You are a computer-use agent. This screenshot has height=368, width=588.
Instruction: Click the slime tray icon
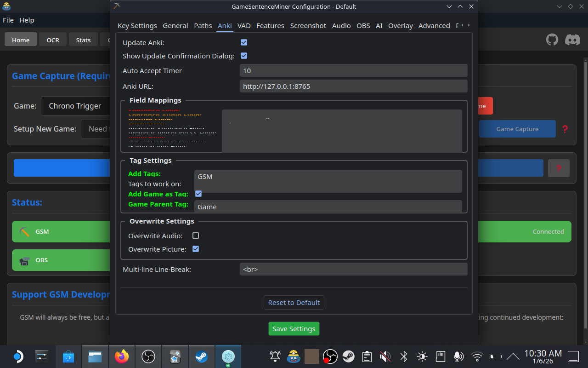coord(293,356)
